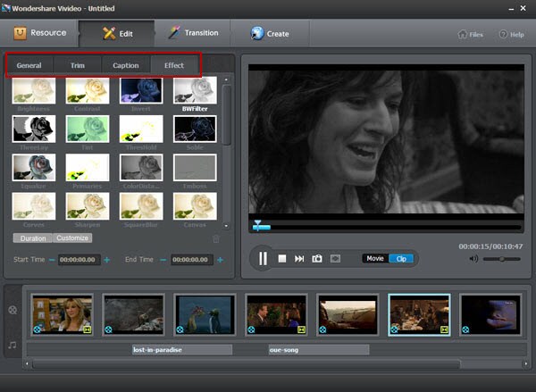Decrease Start Time with minus
The image size is (536, 392).
(52, 260)
